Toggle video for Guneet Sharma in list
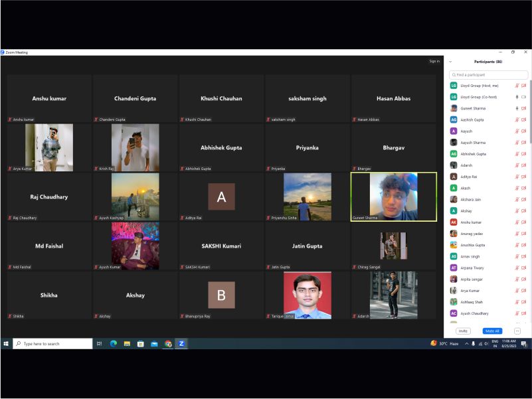This screenshot has width=532, height=399. (523, 109)
